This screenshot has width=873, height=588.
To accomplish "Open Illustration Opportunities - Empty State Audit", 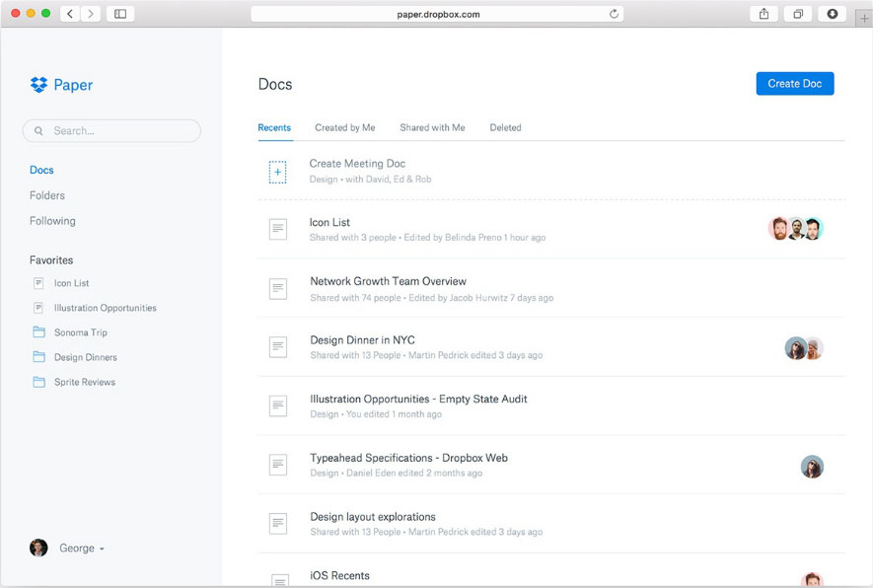I will coord(418,400).
